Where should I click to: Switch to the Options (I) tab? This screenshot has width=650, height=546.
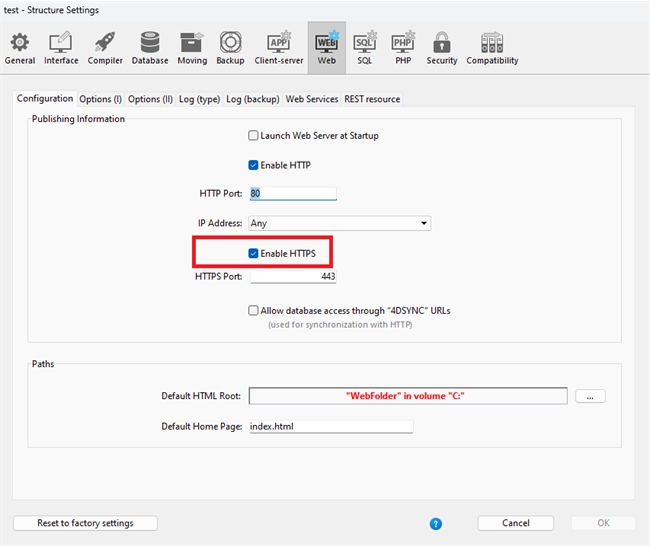click(x=101, y=99)
